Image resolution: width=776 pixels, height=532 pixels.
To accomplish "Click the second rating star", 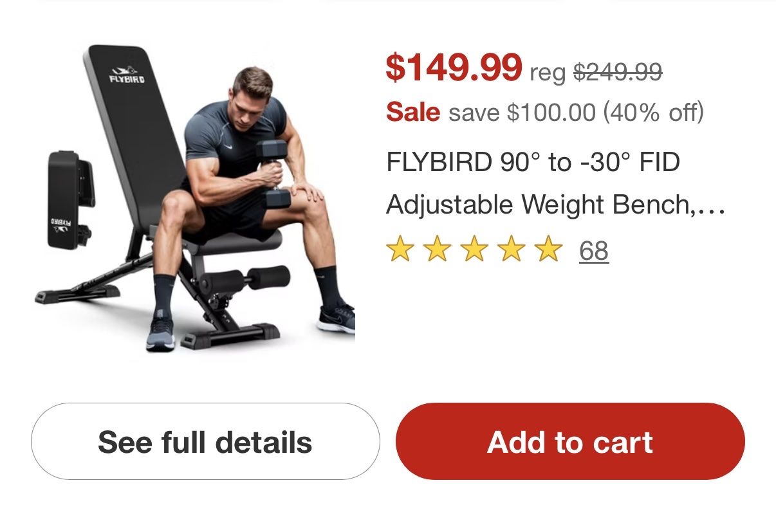I will click(x=437, y=250).
